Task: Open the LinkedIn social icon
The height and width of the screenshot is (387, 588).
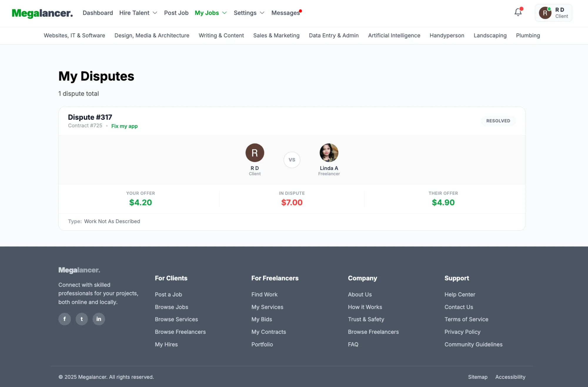Action: click(x=99, y=319)
